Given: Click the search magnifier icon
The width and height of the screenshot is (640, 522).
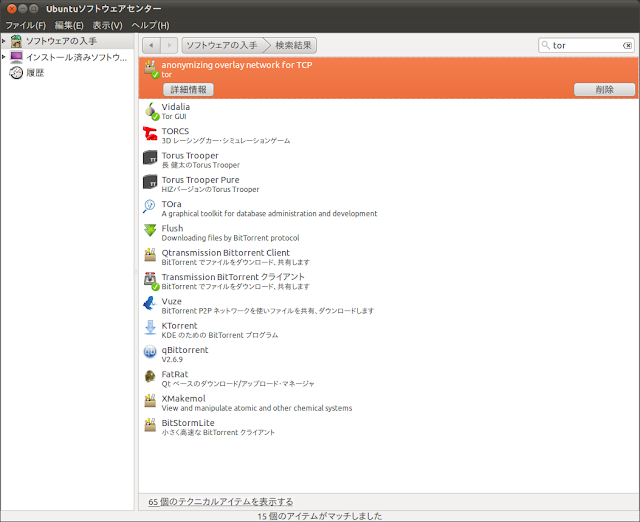Looking at the screenshot, I should pos(545,45).
